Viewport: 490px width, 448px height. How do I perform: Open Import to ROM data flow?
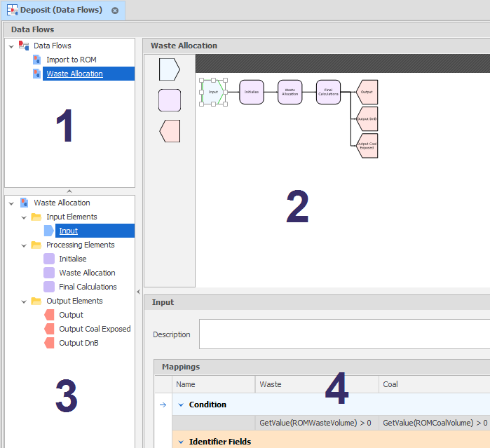[x=72, y=60]
